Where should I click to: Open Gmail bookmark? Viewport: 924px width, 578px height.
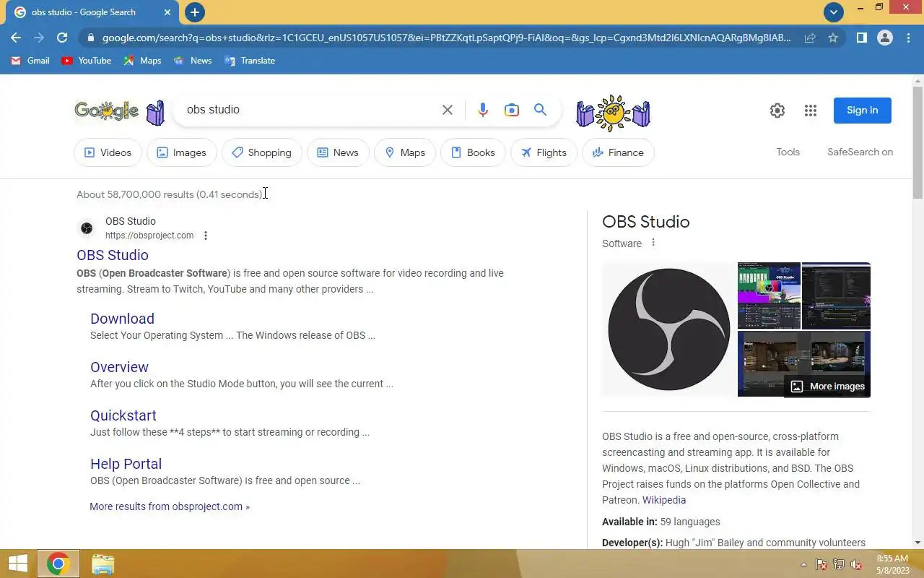30,61
